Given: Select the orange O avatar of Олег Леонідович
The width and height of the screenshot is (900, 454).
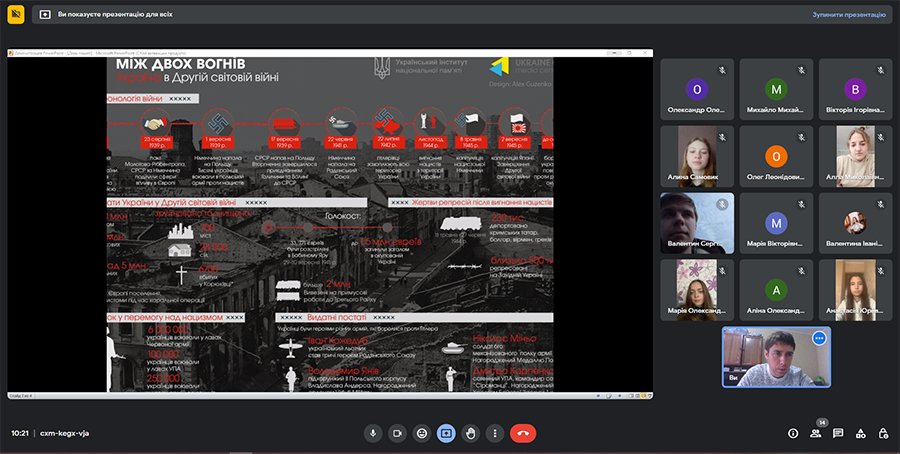Looking at the screenshot, I should [x=776, y=156].
